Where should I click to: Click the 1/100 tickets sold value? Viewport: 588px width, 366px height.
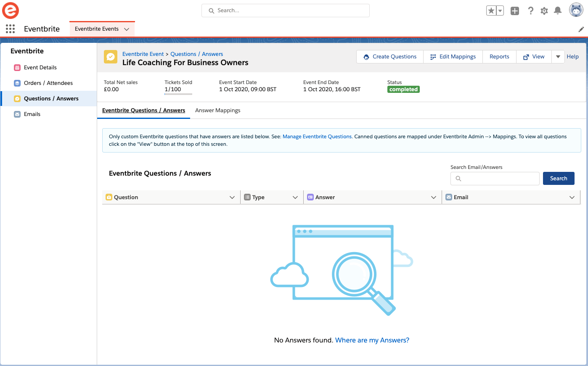coord(173,89)
